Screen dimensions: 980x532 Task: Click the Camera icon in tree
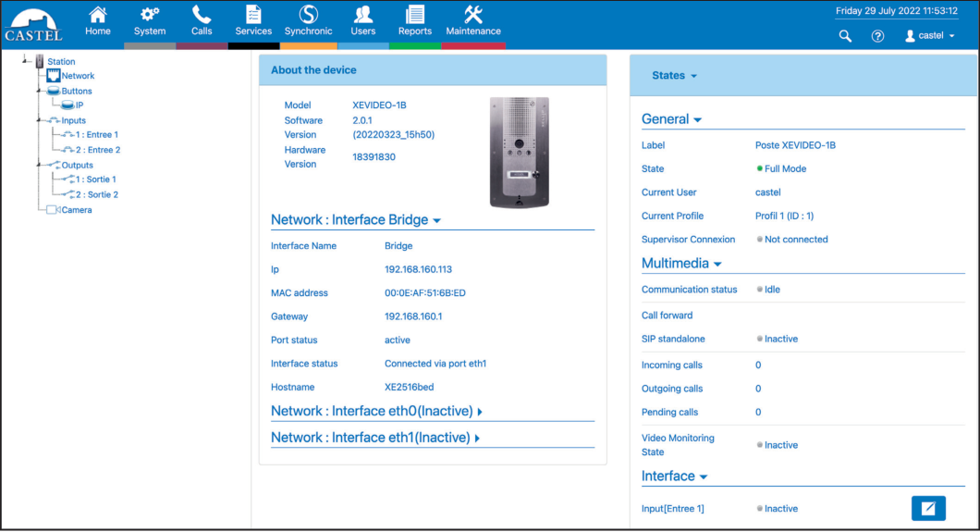click(x=54, y=210)
